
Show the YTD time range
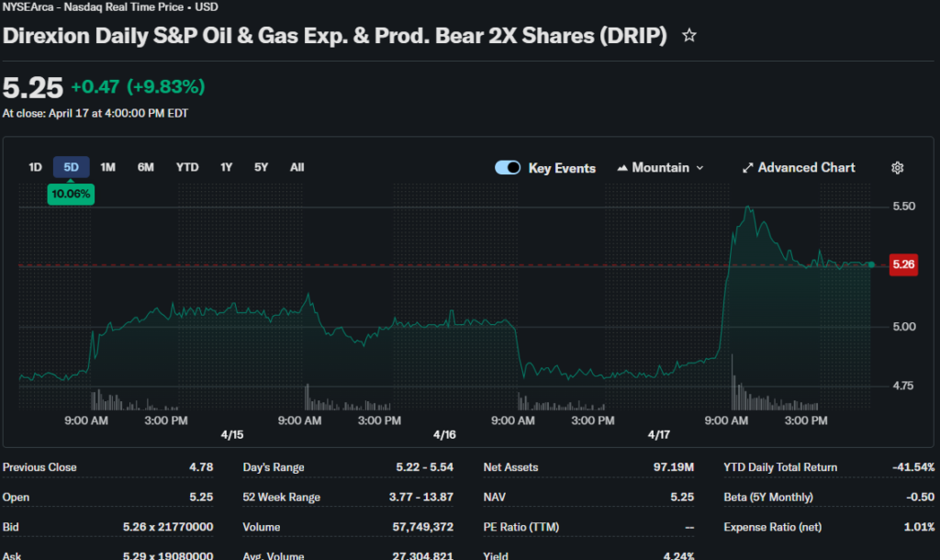coord(187,167)
